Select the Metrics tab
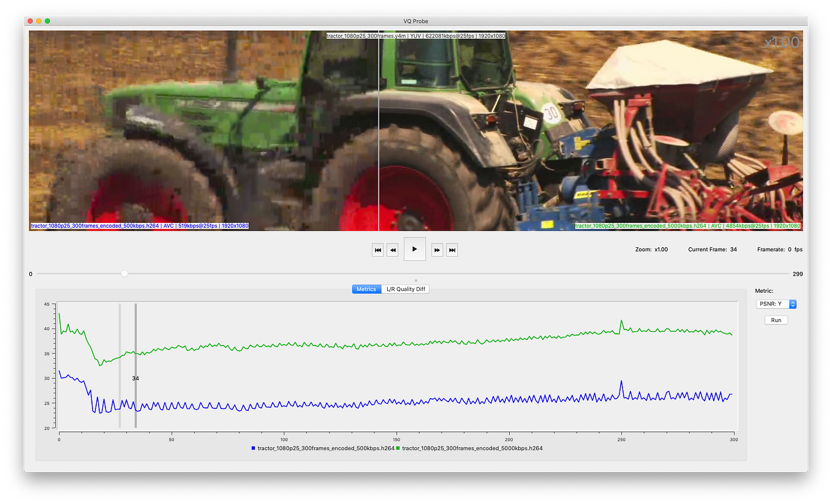This screenshot has width=832, height=504. pos(366,288)
